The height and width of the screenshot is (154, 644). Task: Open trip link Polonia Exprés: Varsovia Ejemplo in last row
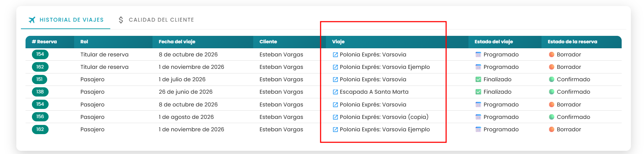385,130
